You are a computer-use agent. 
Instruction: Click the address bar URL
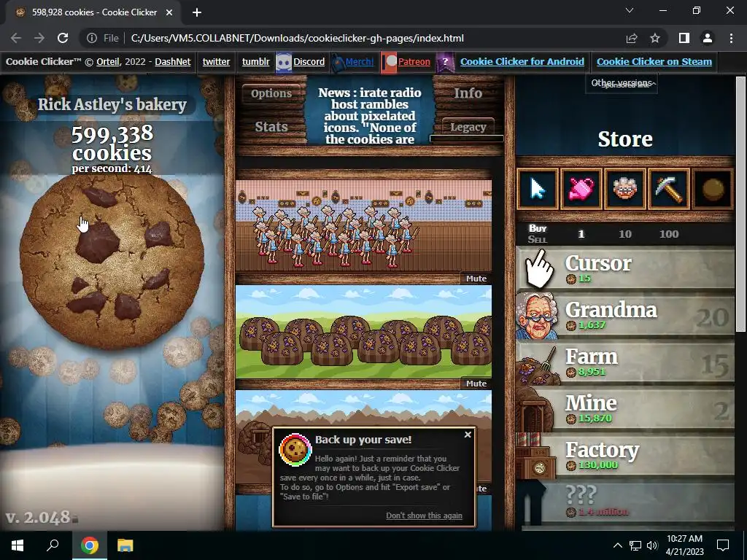click(x=298, y=38)
